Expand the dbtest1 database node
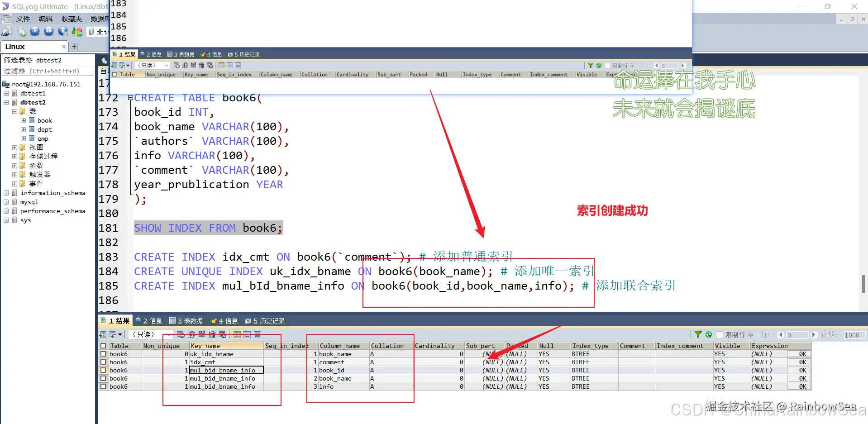Image resolution: width=868 pixels, height=424 pixels. (x=6, y=93)
